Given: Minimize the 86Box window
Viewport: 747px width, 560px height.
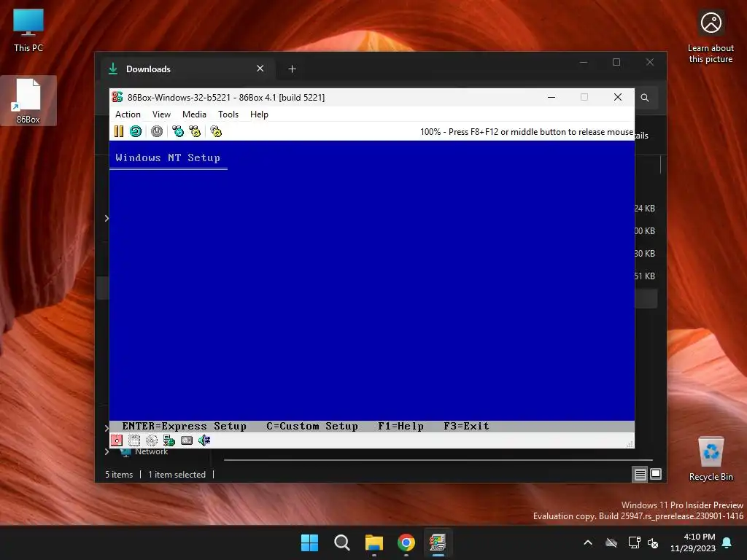Looking at the screenshot, I should (551, 97).
